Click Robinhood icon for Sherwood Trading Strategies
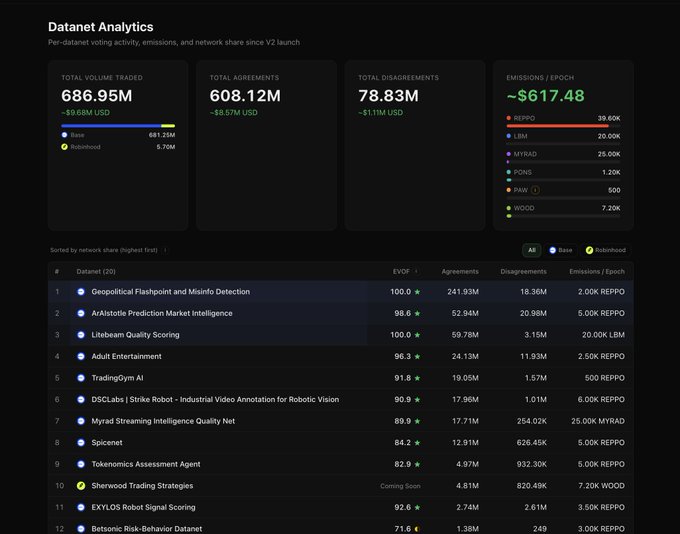The image size is (680, 534). point(81,486)
